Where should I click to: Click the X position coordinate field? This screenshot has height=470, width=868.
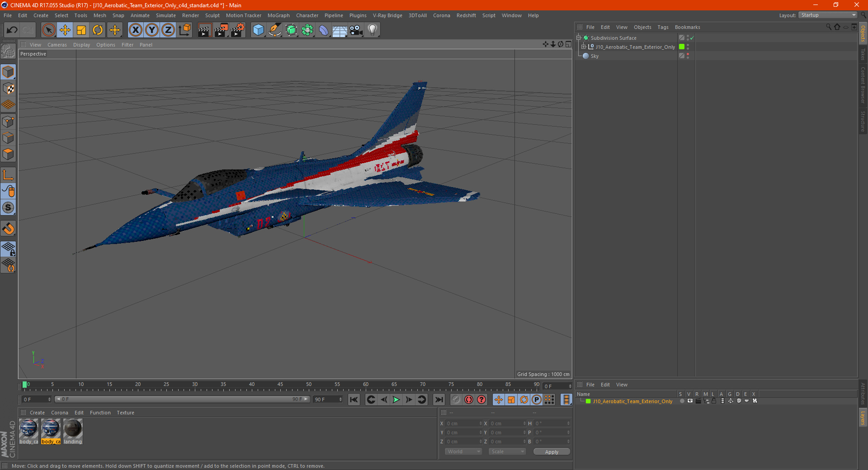pyautogui.click(x=463, y=423)
